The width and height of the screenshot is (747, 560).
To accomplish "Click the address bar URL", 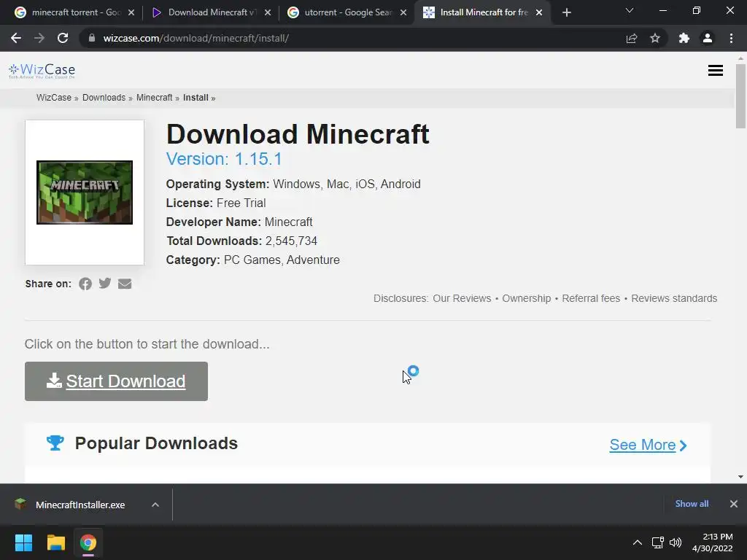I will pos(196,38).
